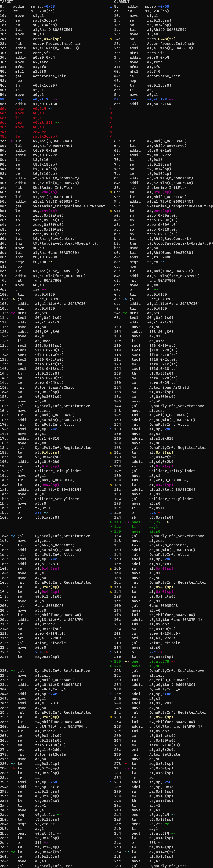Click the blue -0x58 offset in TARGET line 8
213x868 pixels.
[49, 6]
